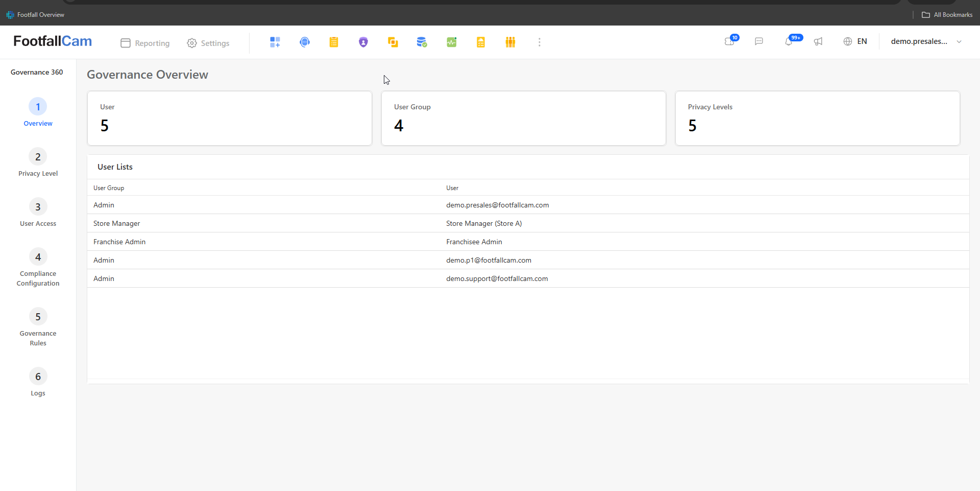Click the FootfallCam logo

[x=53, y=41]
